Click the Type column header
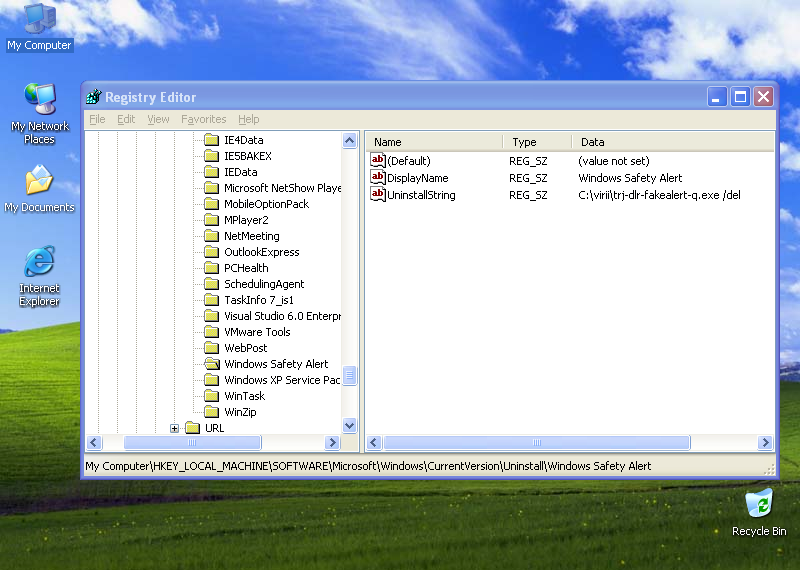This screenshot has height=570, width=800. coord(537,142)
